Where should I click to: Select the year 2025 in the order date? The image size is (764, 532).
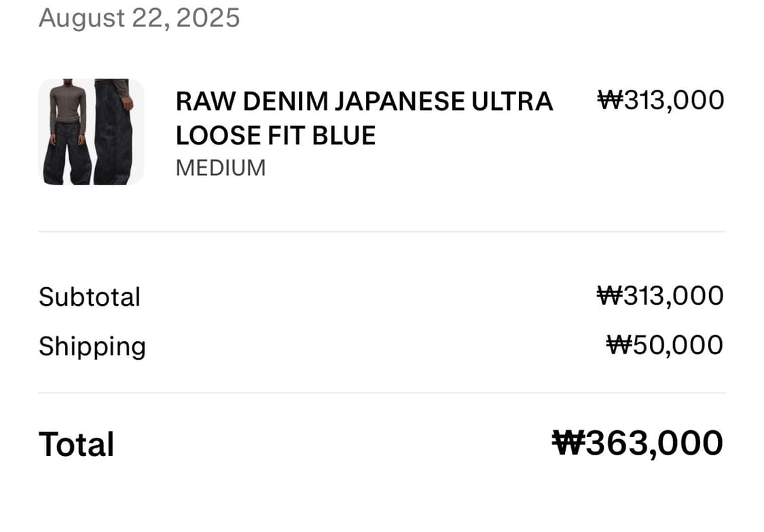tap(208, 18)
